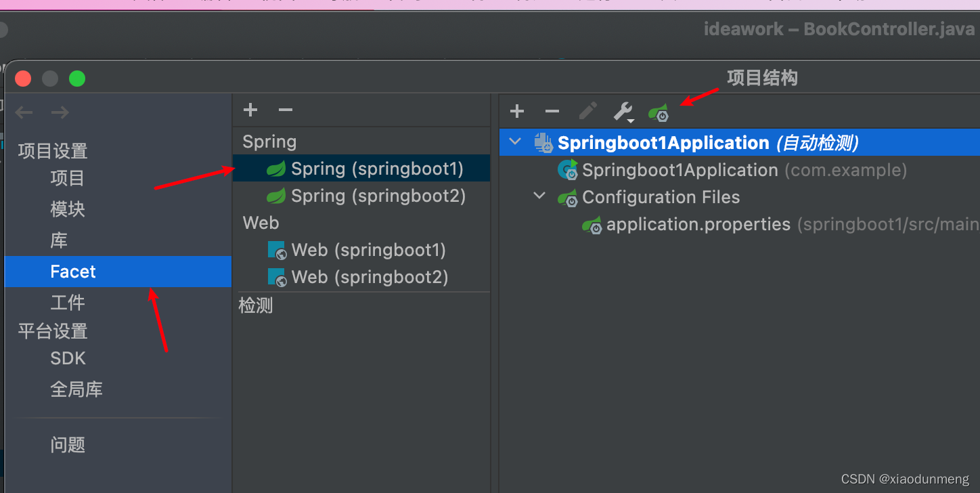Click the minus icon above the context tree

click(x=552, y=111)
